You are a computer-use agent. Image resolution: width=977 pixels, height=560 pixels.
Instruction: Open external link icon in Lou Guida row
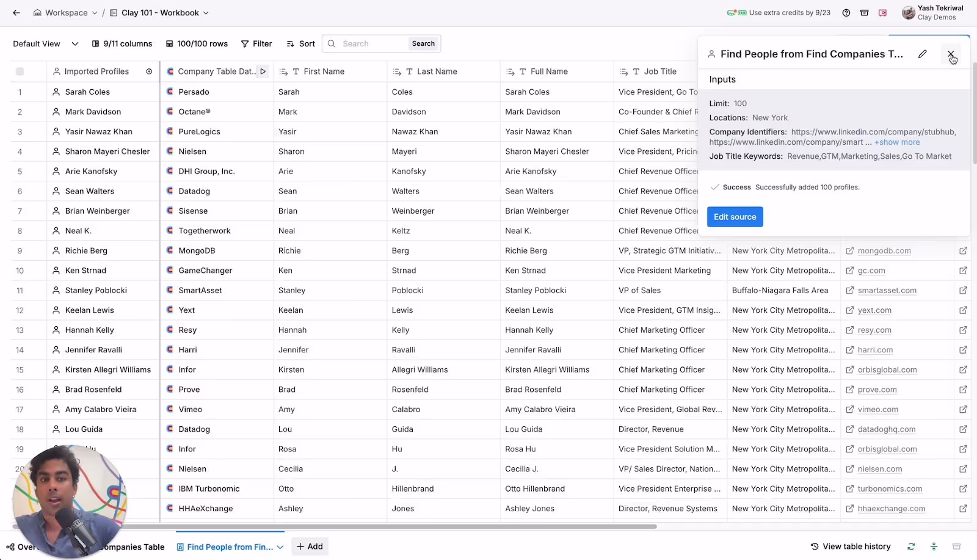click(963, 429)
